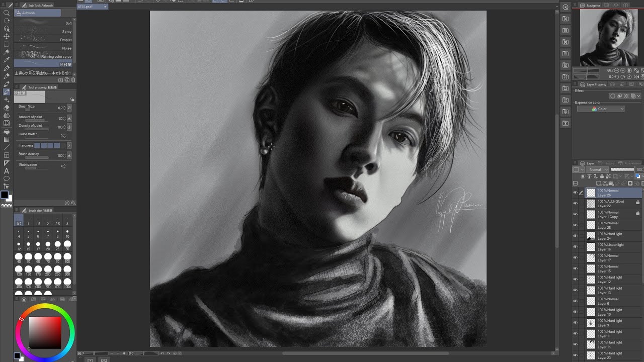Select the Move layer tool
Screen dimensions: 644x362
[7, 36]
